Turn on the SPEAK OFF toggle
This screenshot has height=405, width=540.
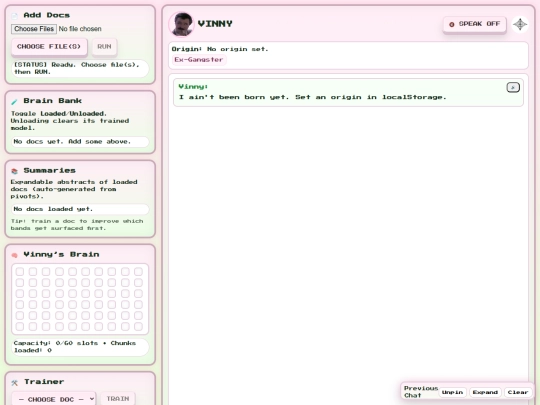pyautogui.click(x=475, y=24)
